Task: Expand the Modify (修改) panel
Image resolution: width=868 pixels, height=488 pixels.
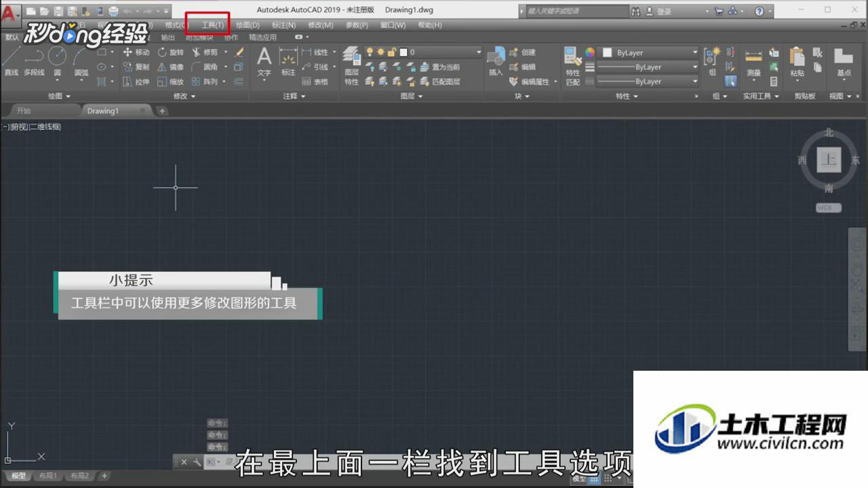Action: tap(184, 96)
